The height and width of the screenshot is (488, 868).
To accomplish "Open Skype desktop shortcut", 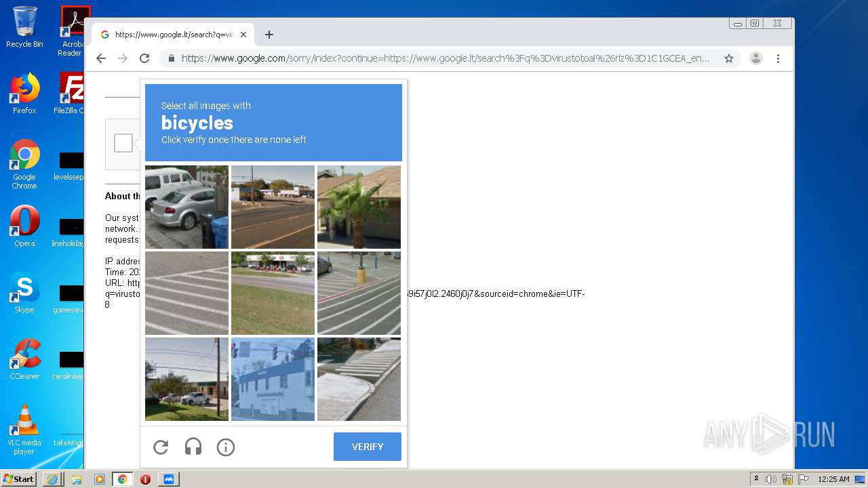I will 24,293.
